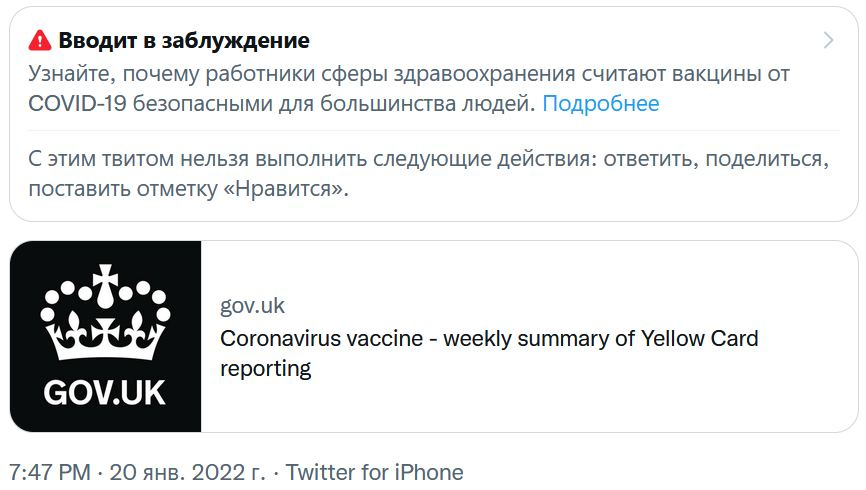Click the "Вводит в заблуждение" heading
Viewport: 866px width, 490px height.
[184, 40]
